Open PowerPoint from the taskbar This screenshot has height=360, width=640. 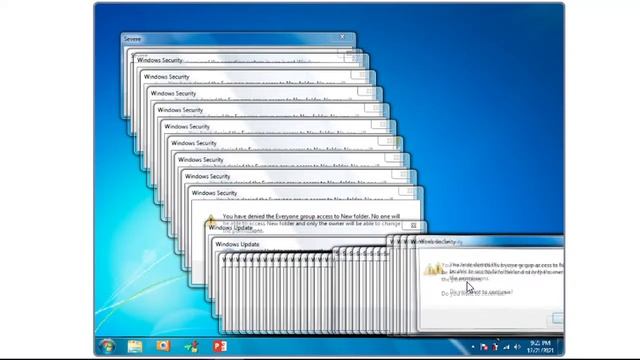pos(220,347)
